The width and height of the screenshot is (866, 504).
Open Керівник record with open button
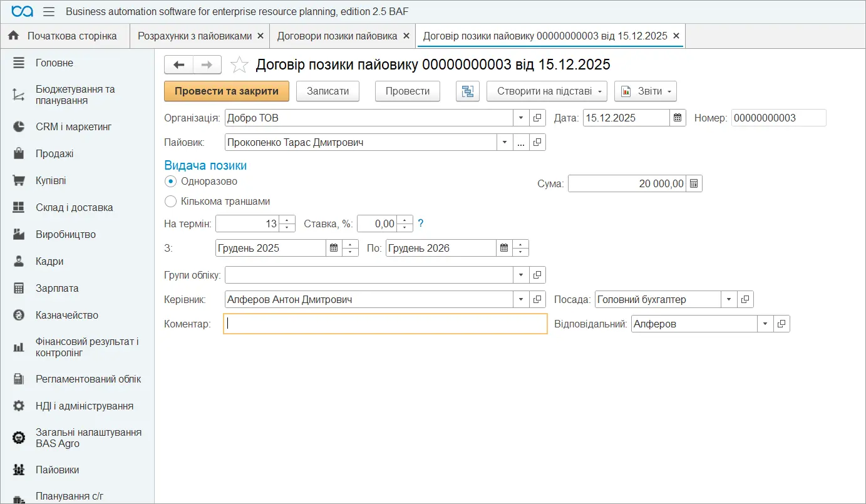point(538,299)
